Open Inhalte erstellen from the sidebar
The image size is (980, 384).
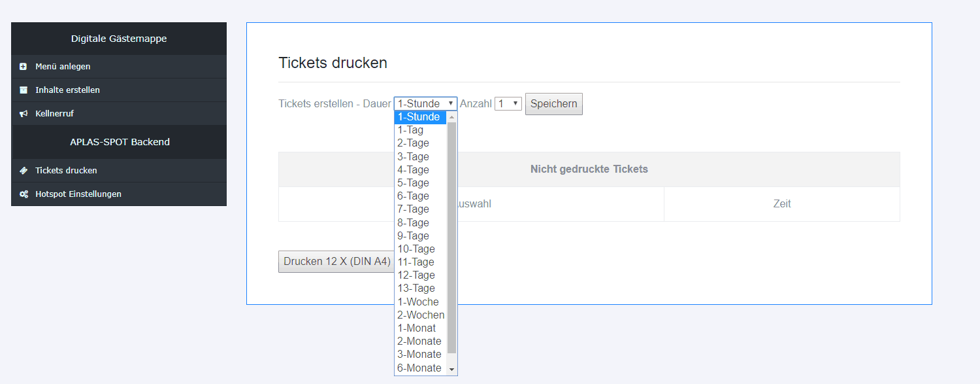click(x=67, y=90)
